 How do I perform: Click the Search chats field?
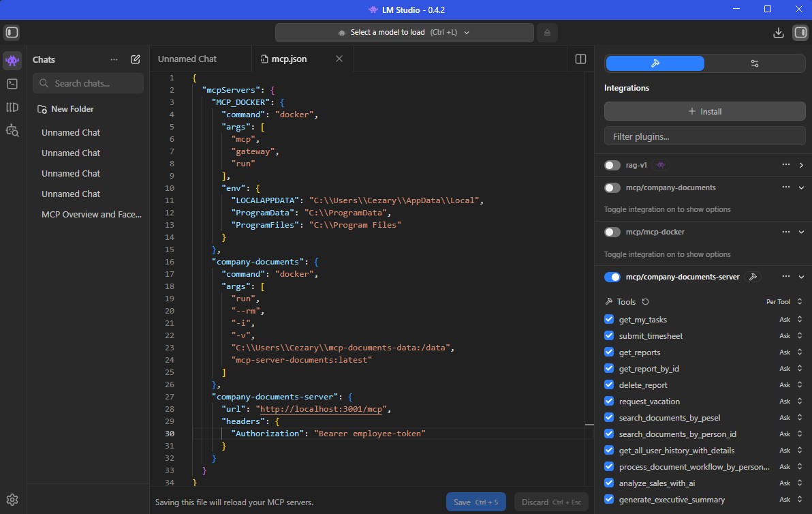(x=88, y=83)
